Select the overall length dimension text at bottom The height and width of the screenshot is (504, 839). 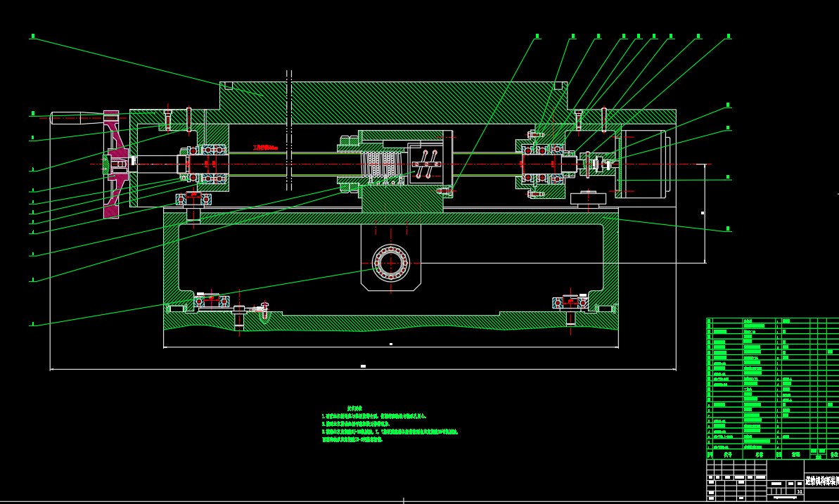tap(363, 366)
